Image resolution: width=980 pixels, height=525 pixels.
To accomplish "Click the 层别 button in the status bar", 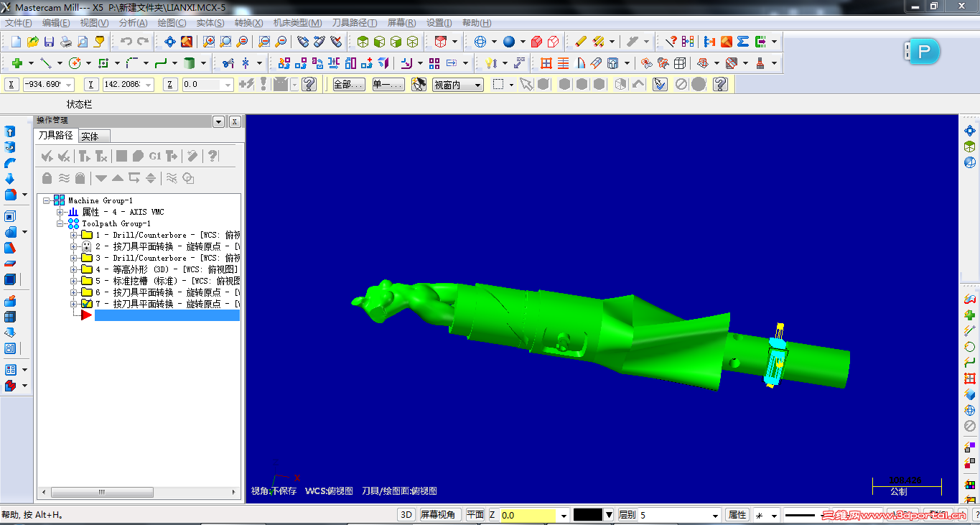I will tap(627, 515).
